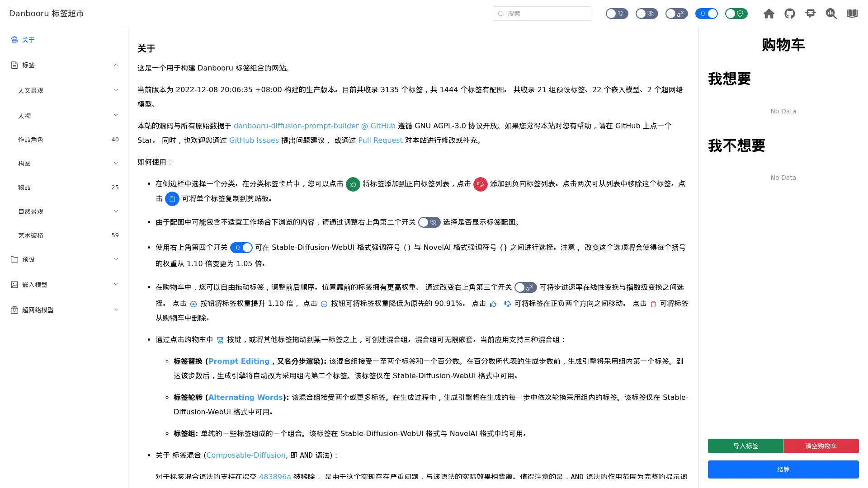This screenshot has width=868, height=488.
Task: Open the 艺术破格 category
Action: (x=64, y=235)
